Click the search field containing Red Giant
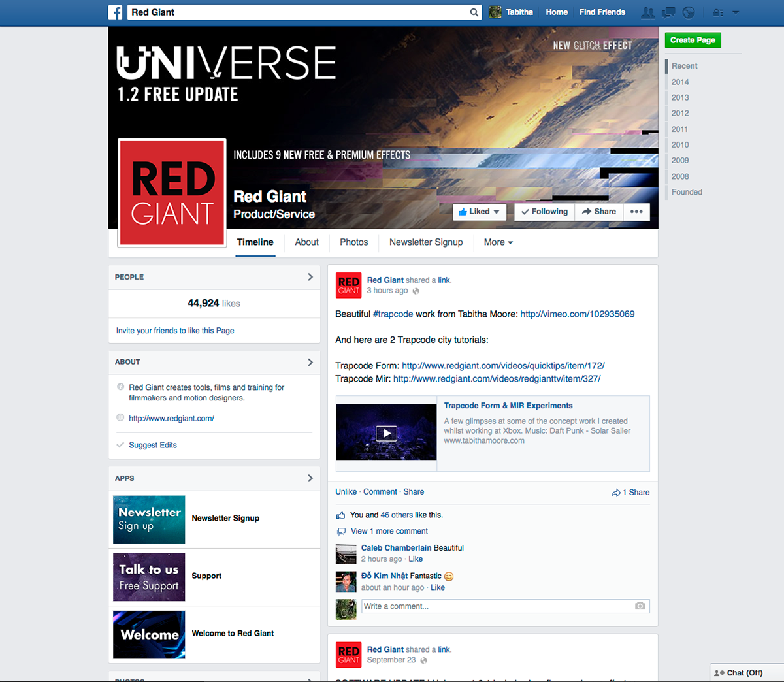The image size is (784, 682). point(304,12)
